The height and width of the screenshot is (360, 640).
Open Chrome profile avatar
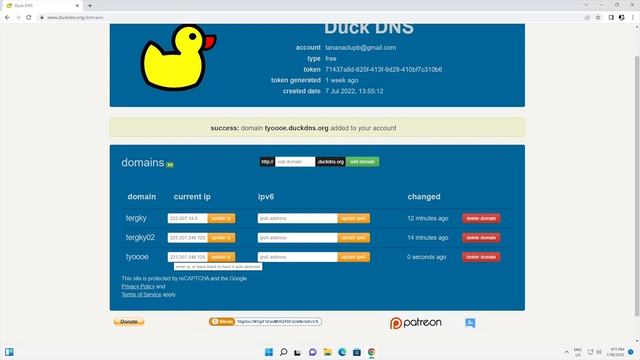click(x=622, y=18)
